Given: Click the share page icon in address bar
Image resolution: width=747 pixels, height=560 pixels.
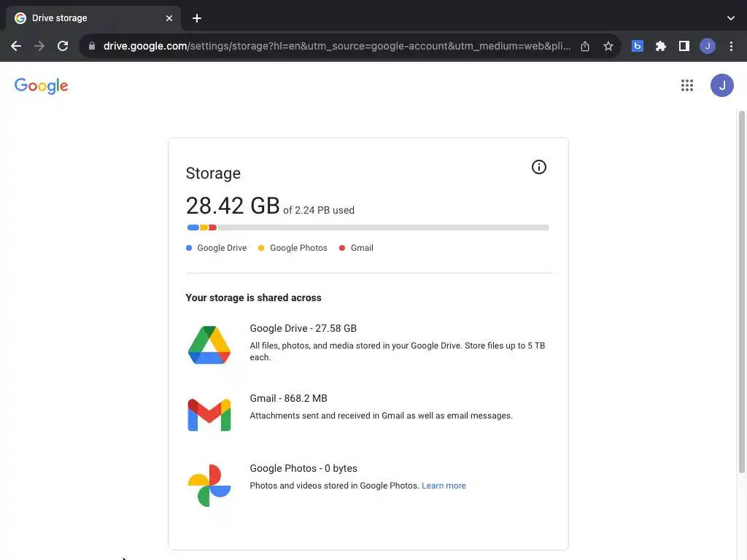Looking at the screenshot, I should (585, 46).
